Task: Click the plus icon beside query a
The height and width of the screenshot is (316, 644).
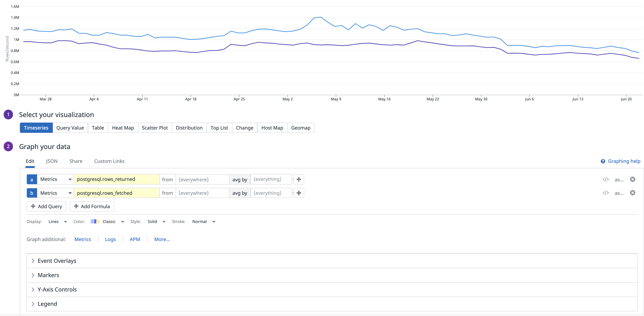Action: click(299, 179)
